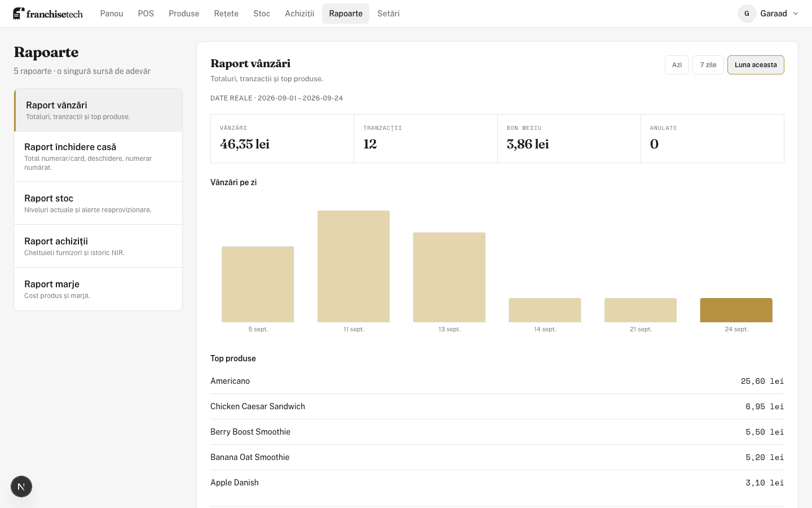This screenshot has height=508, width=812.
Task: Click the highlighted 24 sept. bar
Action: tap(736, 310)
